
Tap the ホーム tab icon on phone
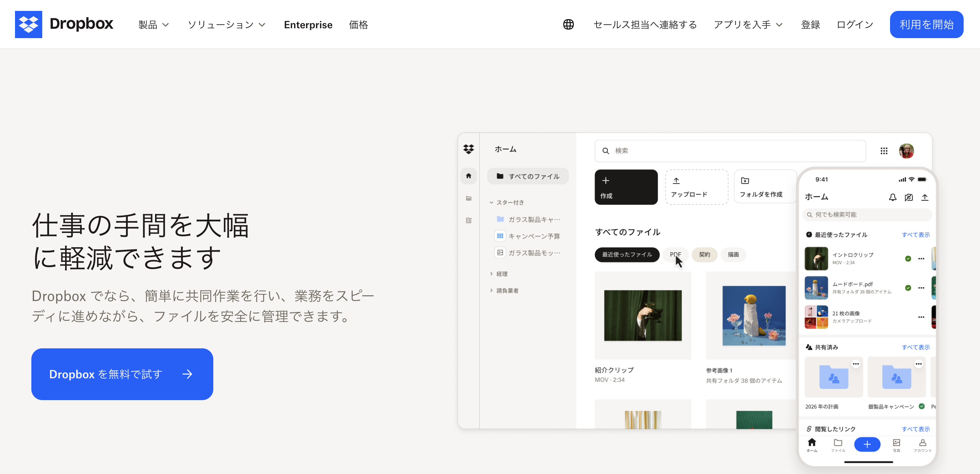(x=812, y=445)
